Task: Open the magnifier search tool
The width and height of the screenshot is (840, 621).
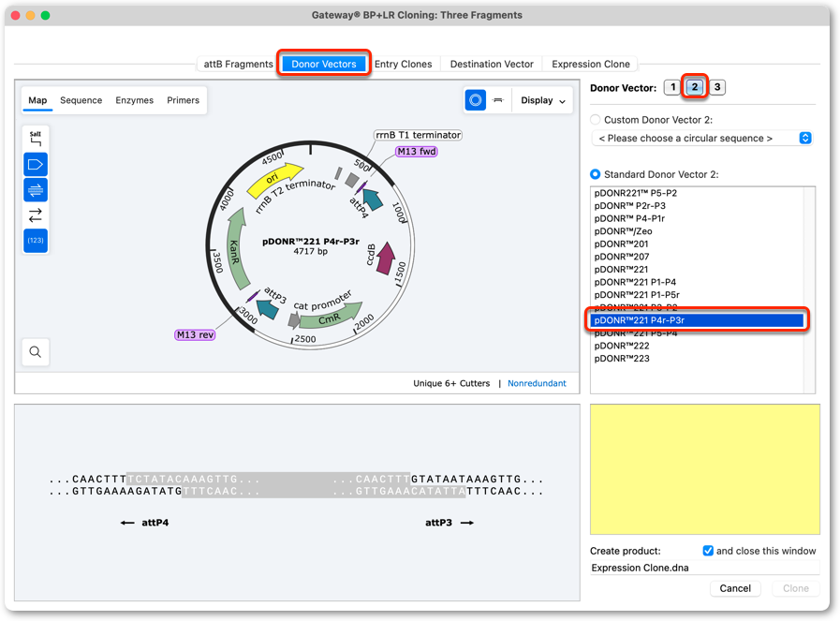Action: click(36, 352)
